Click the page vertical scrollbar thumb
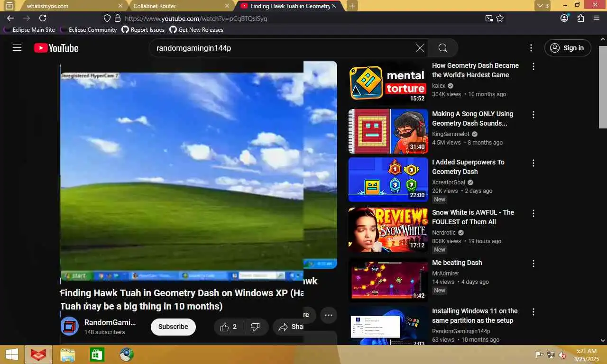This screenshot has width=607, height=364. pos(603,87)
